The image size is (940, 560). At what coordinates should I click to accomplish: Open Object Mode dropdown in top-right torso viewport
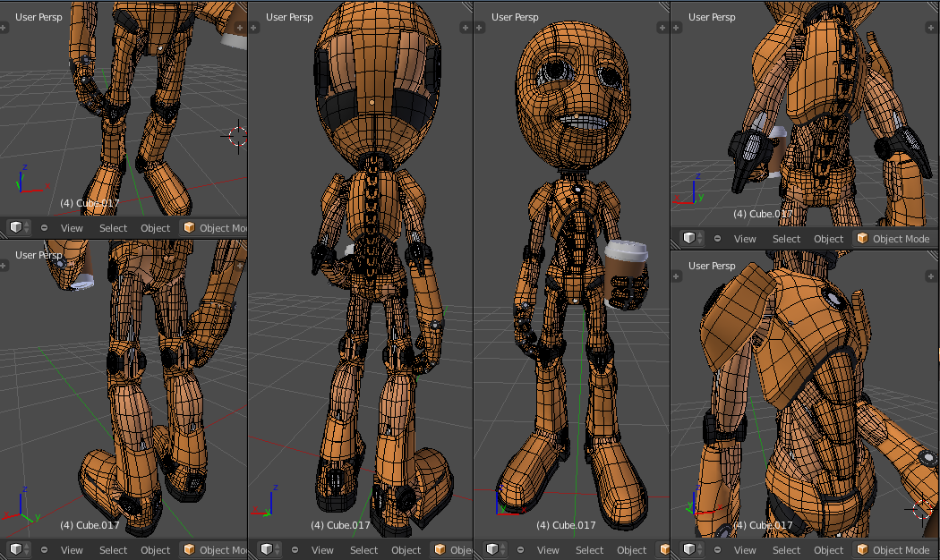[x=893, y=238]
